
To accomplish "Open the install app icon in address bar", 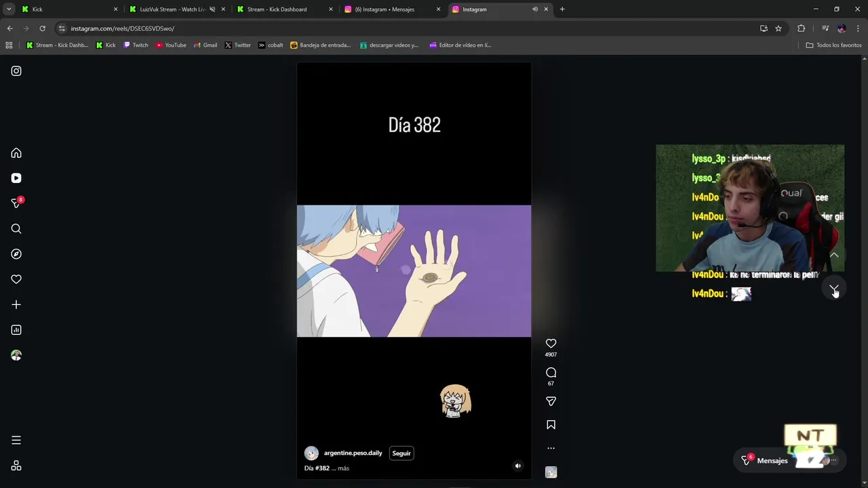I will [x=764, y=28].
